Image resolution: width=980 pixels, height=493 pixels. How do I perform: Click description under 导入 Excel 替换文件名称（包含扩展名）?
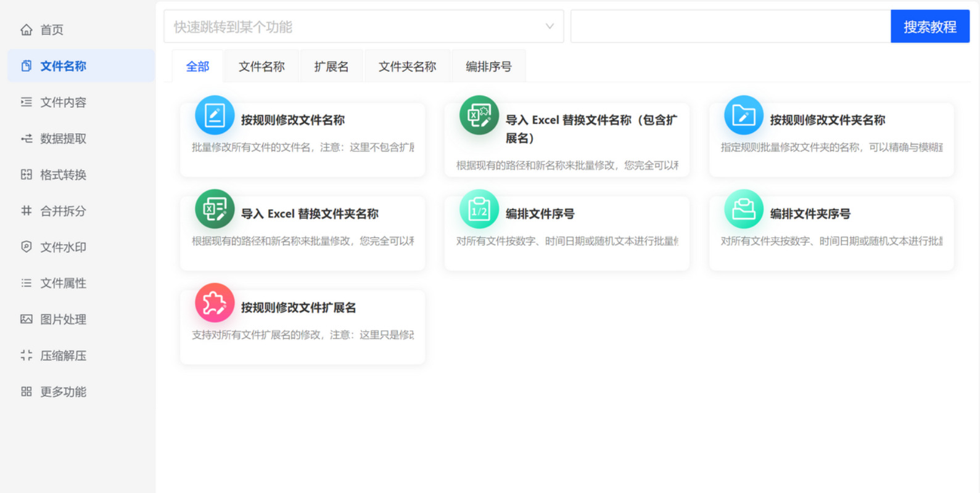click(567, 165)
